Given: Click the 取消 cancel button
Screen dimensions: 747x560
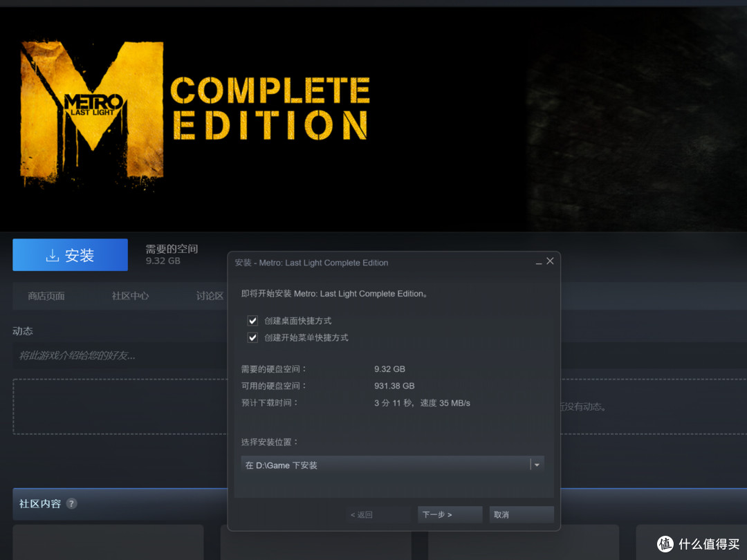Looking at the screenshot, I should [x=522, y=515].
